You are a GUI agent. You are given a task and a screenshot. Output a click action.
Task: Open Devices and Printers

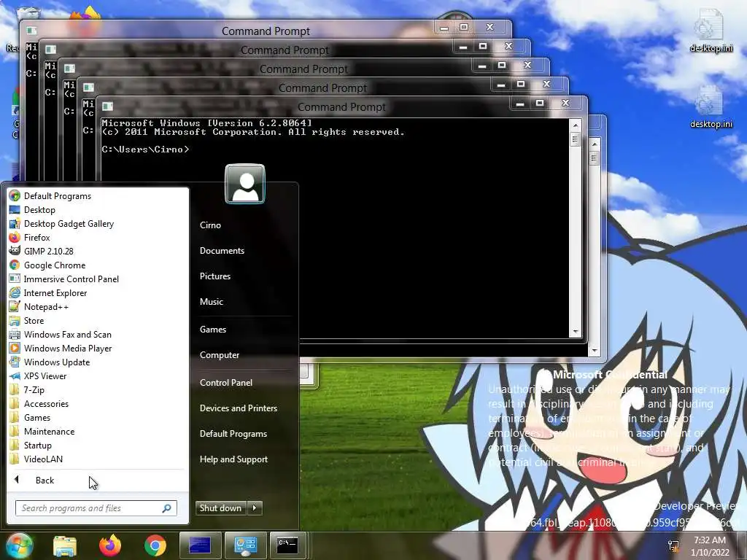click(x=239, y=408)
